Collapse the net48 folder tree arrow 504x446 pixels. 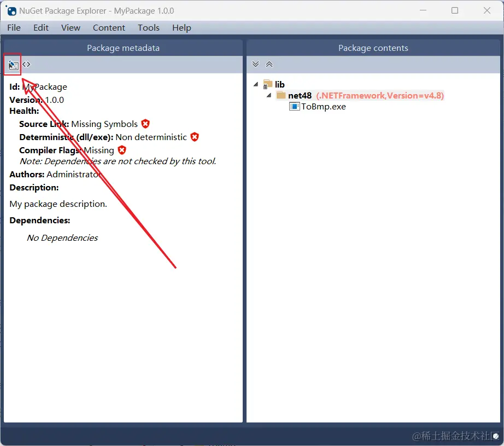pos(269,95)
